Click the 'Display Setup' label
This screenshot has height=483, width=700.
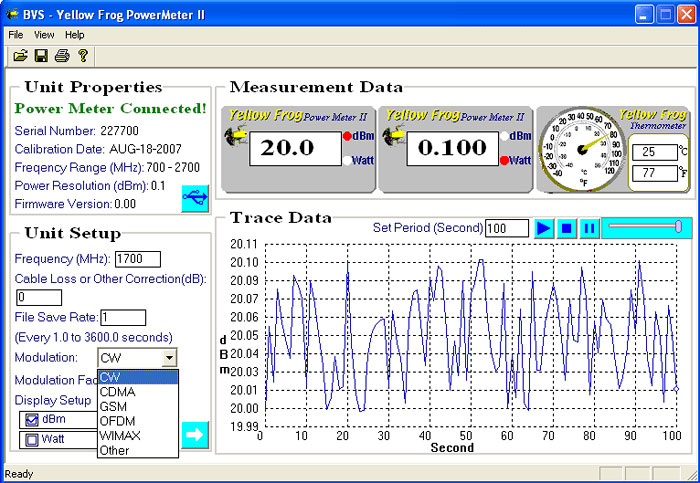[53, 400]
